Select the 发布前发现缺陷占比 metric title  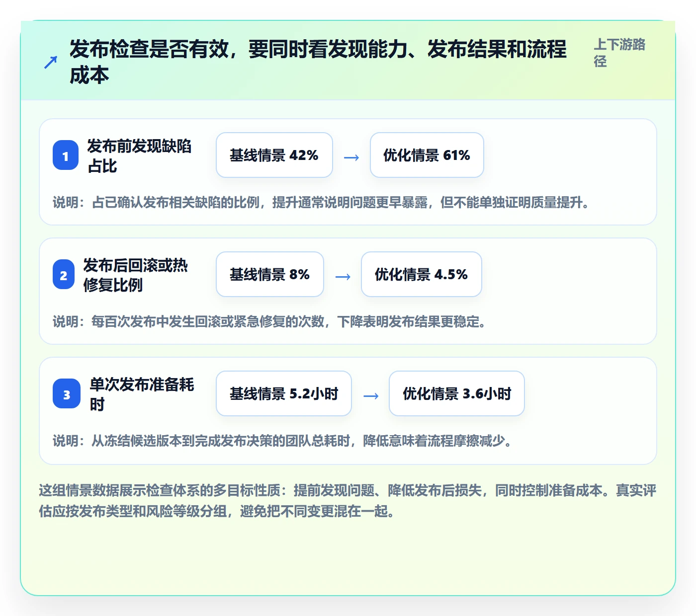(139, 156)
